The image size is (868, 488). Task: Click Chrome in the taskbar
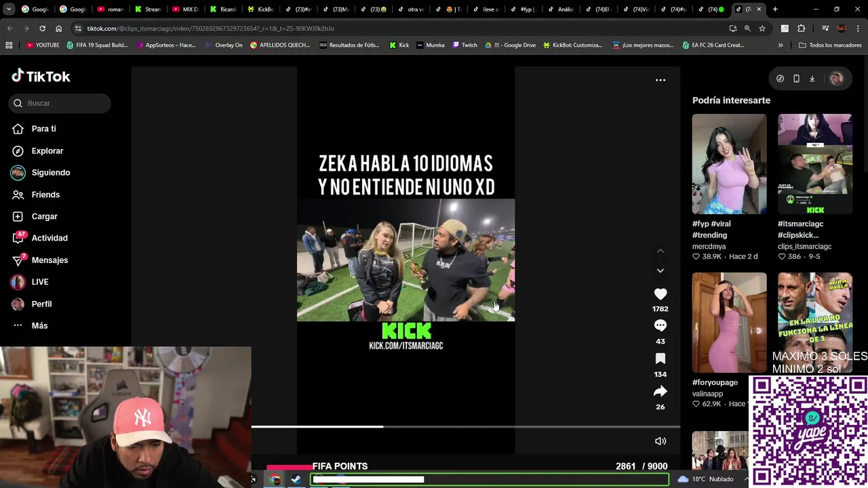pos(275,479)
